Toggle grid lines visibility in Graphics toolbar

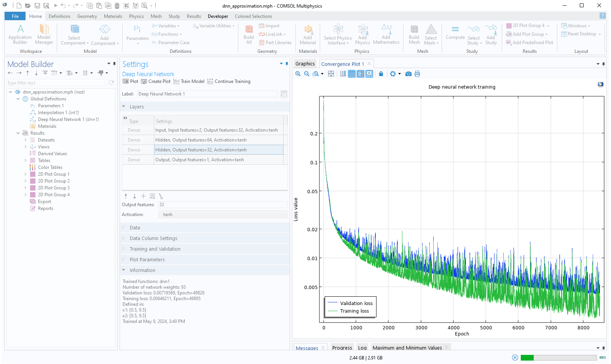click(352, 73)
